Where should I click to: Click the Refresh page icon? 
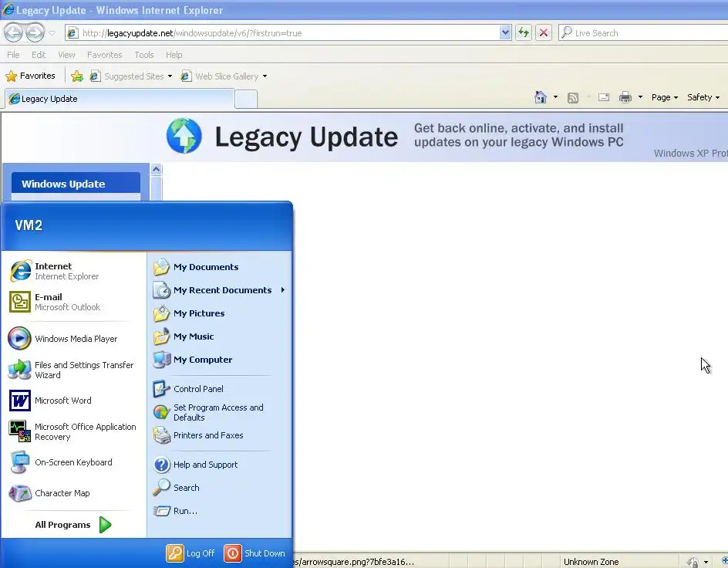524,32
